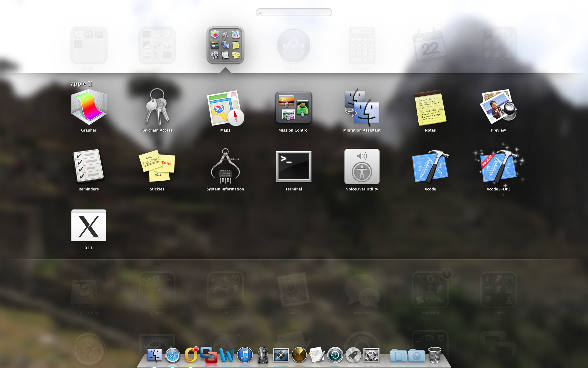
Task: Click the dimmed Calendar icon
Action: coord(430,45)
